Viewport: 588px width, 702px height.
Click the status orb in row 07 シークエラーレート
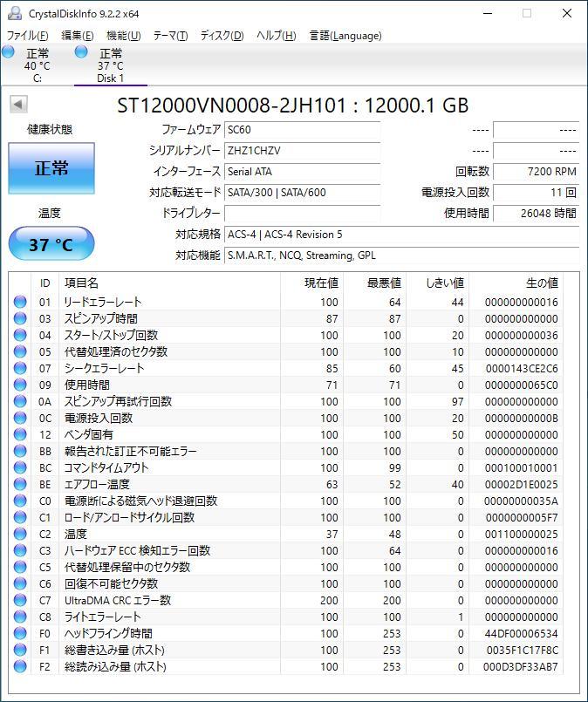point(20,368)
